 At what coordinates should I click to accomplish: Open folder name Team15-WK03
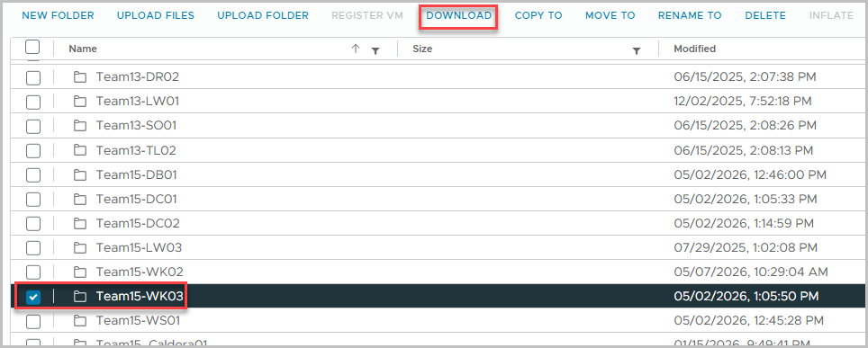click(x=140, y=297)
